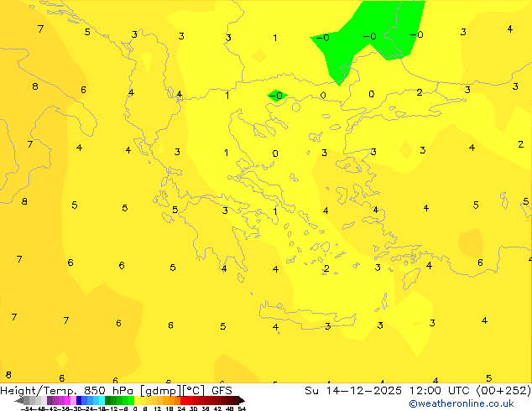Click the [gdmp] unit label

pyautogui.click(x=161, y=391)
